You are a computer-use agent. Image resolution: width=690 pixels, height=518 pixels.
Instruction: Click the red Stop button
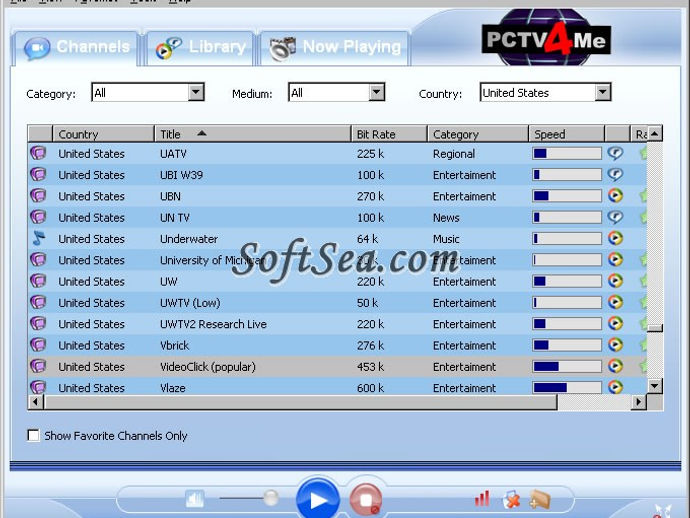click(365, 500)
